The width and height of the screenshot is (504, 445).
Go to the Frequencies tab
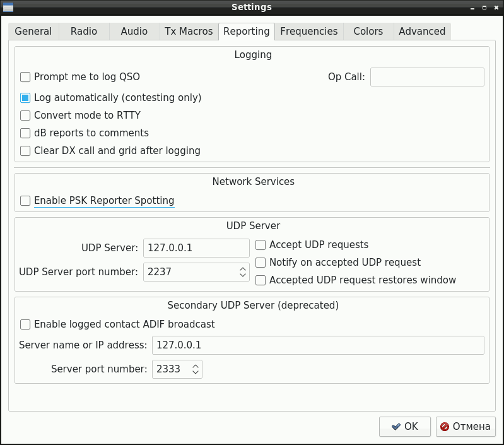[309, 32]
